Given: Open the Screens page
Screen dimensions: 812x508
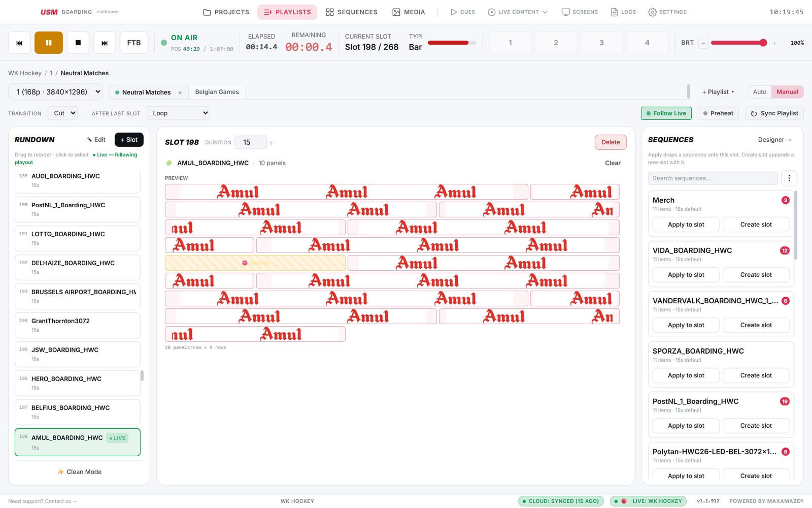Looking at the screenshot, I should 580,12.
